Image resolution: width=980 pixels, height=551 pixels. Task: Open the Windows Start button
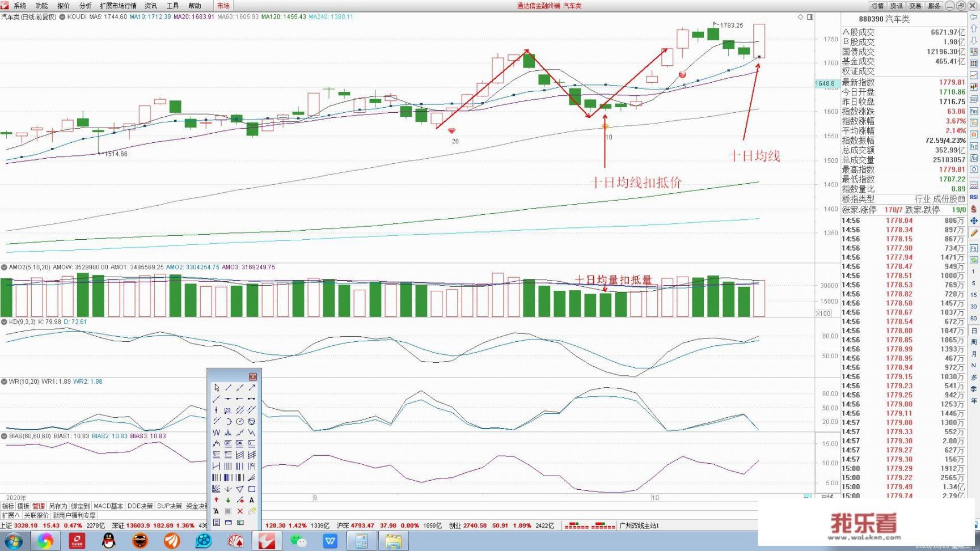[x=12, y=541]
